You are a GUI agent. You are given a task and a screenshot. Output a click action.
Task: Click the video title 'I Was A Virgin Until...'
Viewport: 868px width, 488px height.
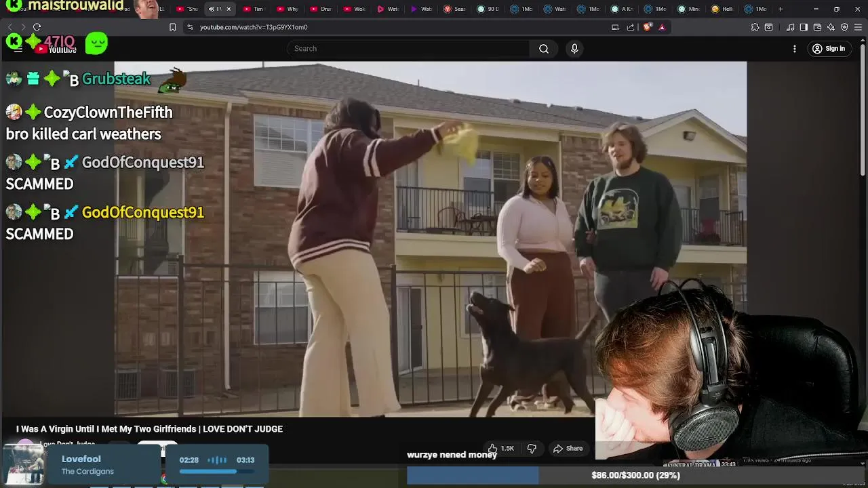149,429
